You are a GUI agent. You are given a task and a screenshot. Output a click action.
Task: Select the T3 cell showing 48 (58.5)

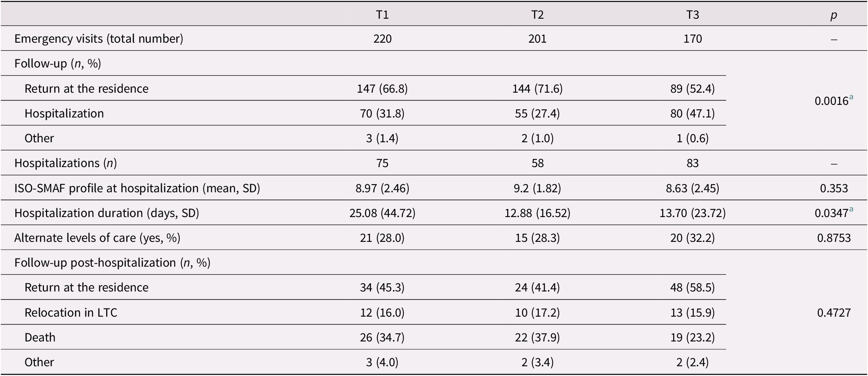[x=692, y=287]
